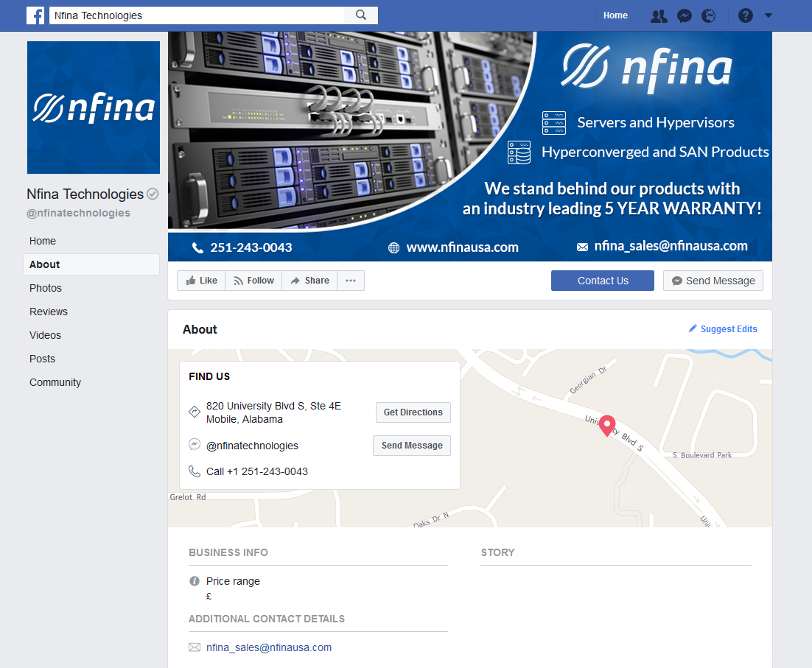Click the Contact Us button

(x=602, y=281)
